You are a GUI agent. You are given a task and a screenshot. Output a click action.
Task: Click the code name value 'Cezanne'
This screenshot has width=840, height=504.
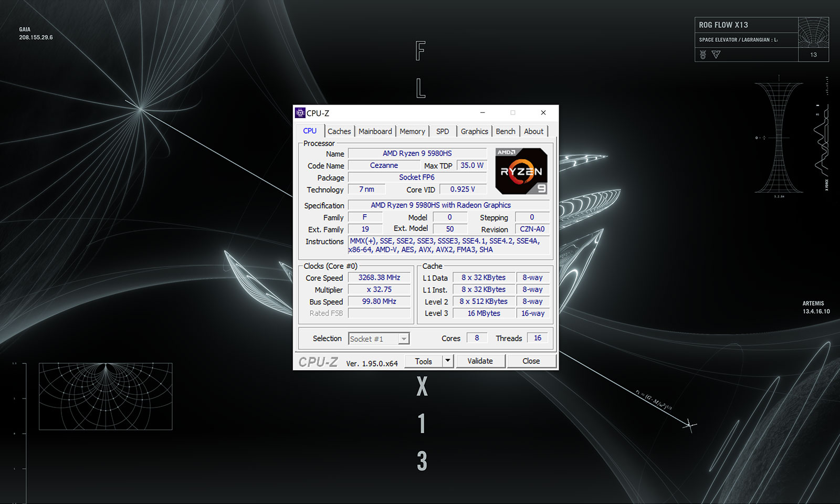click(384, 165)
